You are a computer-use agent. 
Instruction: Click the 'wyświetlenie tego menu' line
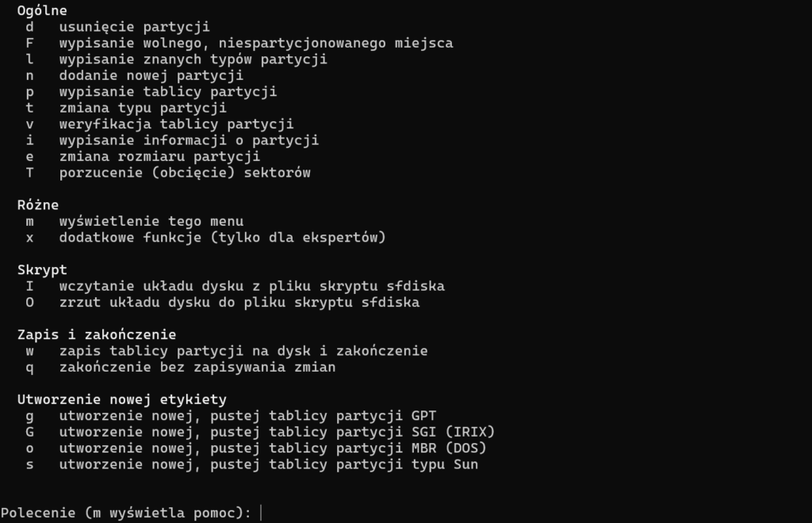151,221
